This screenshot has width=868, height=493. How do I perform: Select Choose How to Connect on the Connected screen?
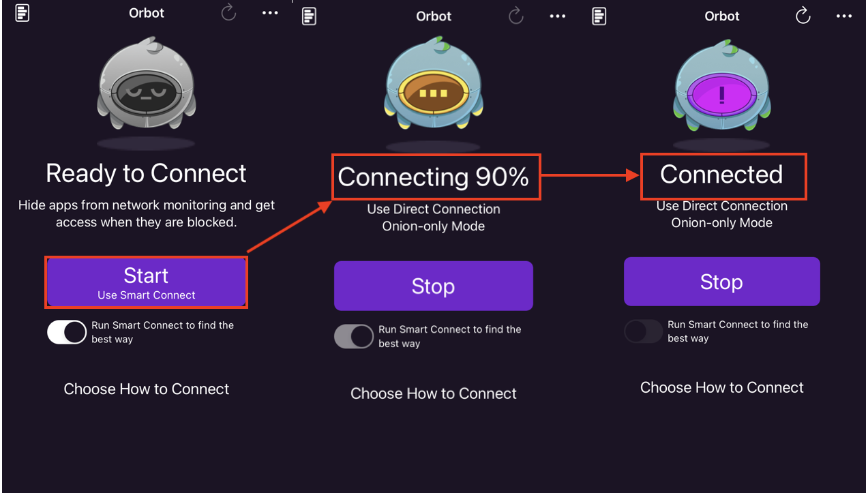click(722, 388)
